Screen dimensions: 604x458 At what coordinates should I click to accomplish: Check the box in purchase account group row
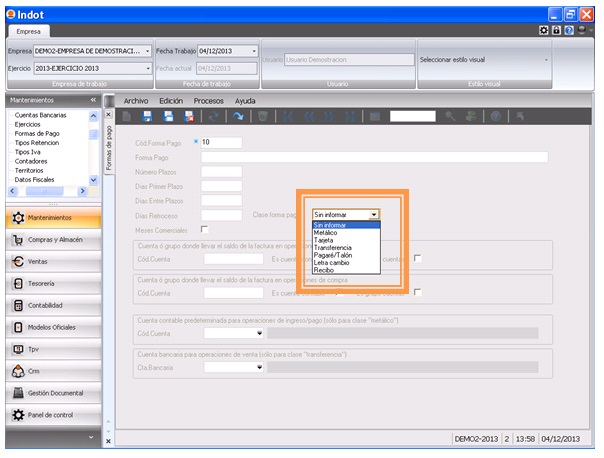pos(418,292)
